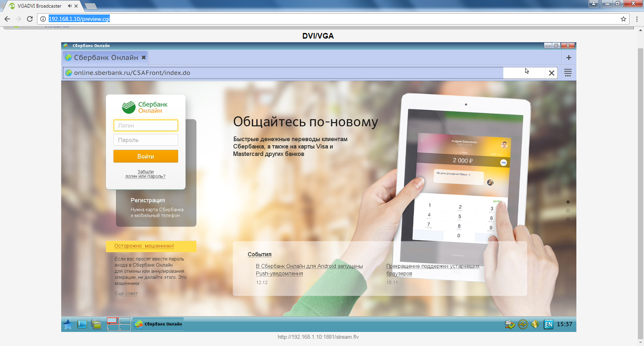
Task: Close the Сбербанк Онлайн inner tab
Action: click(144, 58)
